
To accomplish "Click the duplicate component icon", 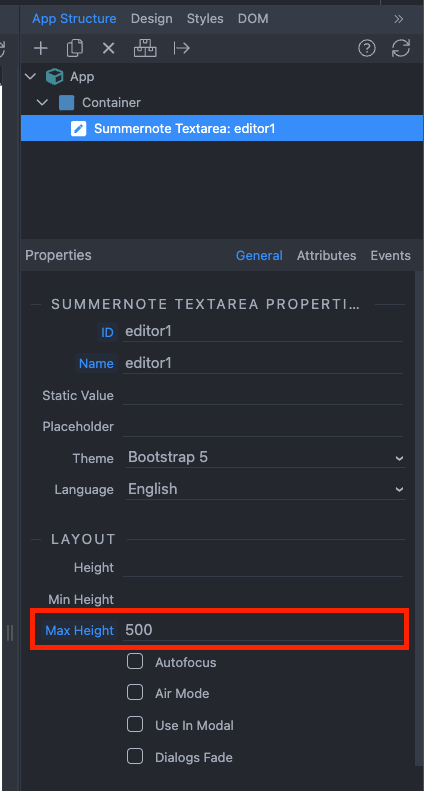I will point(75,48).
